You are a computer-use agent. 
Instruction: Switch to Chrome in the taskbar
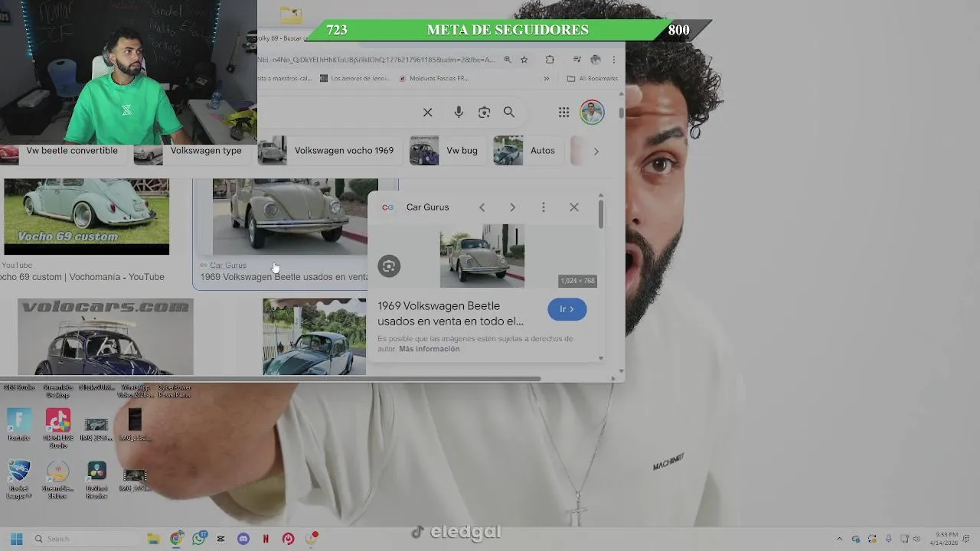tap(177, 539)
